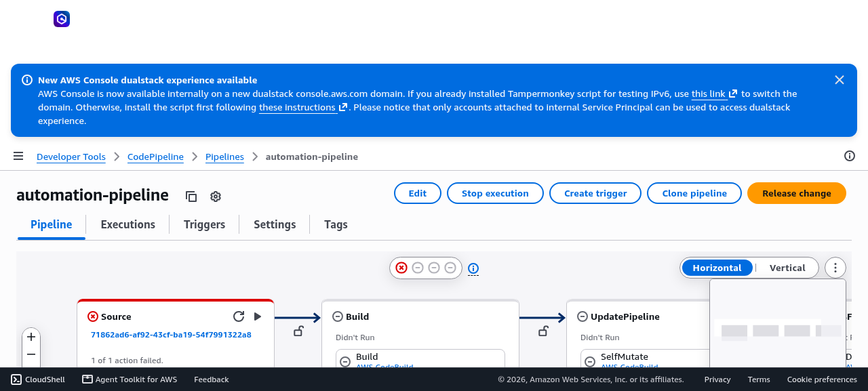Open the side navigation hamburger menu
This screenshot has height=391, width=868.
18,157
